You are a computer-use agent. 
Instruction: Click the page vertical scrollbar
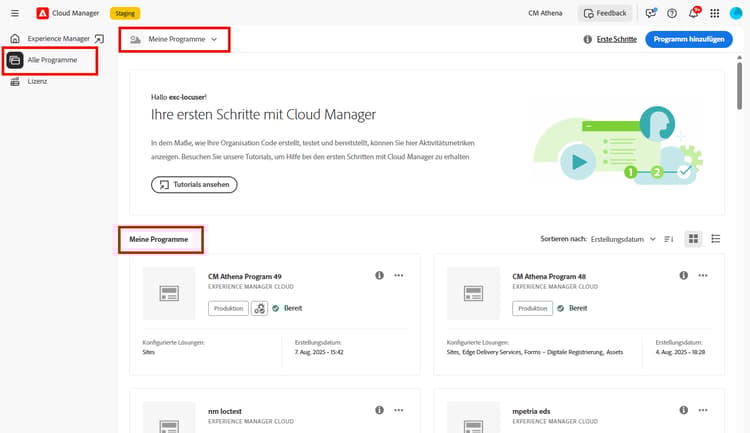click(739, 86)
